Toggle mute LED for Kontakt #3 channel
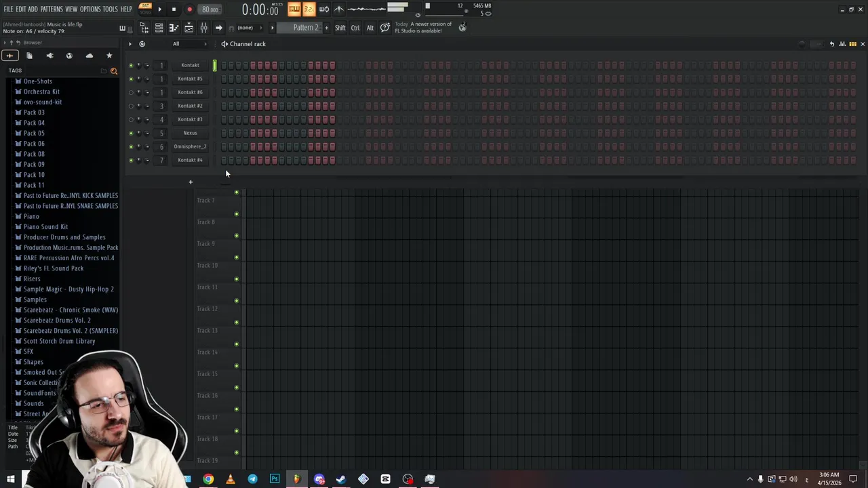 coord(131,119)
